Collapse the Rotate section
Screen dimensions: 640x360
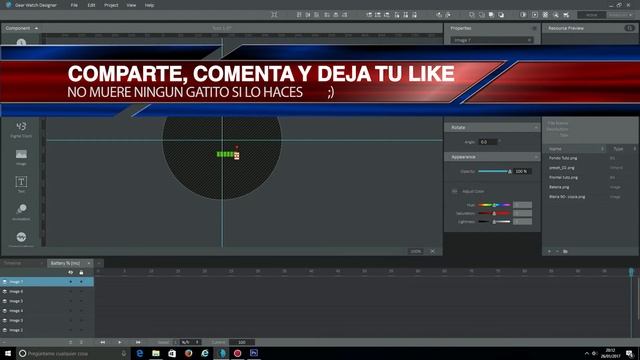(536, 127)
